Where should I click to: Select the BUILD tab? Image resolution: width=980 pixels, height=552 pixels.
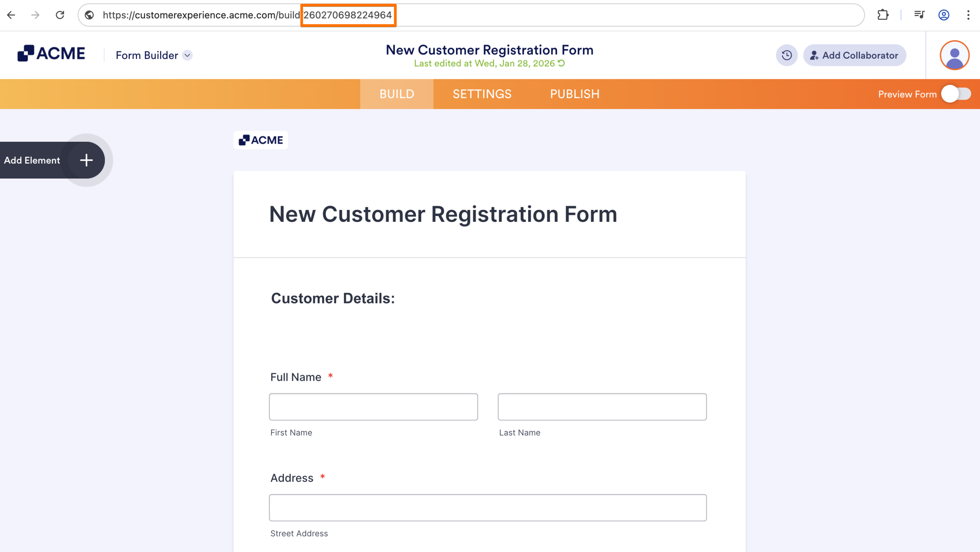(x=397, y=94)
